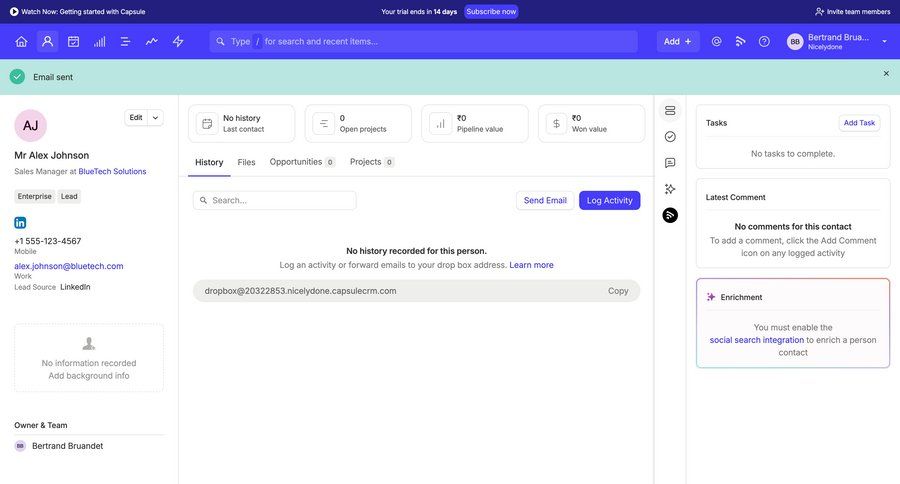Viewport: 900px width, 484px height.
Task: Click the black feed circle icon in sidebar
Action: 670,215
